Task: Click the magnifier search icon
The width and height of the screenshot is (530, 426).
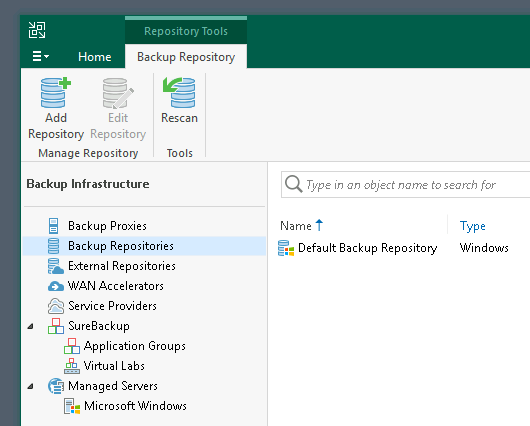Action: [293, 184]
